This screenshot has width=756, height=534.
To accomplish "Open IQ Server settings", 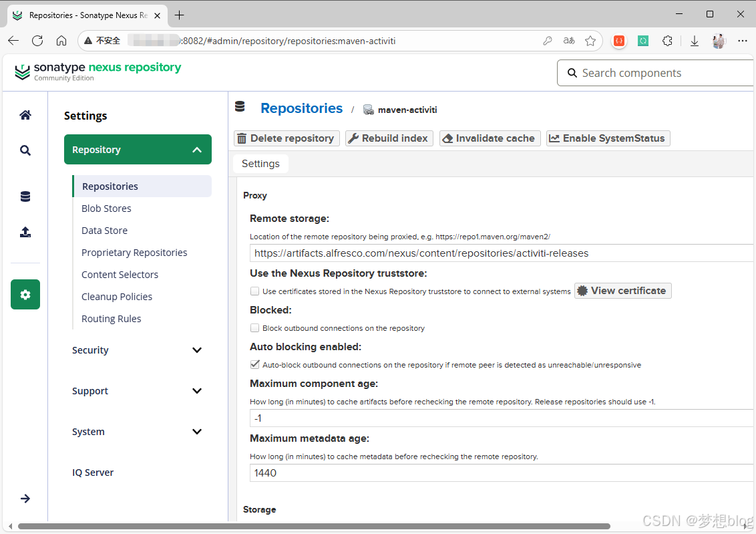I will (93, 473).
